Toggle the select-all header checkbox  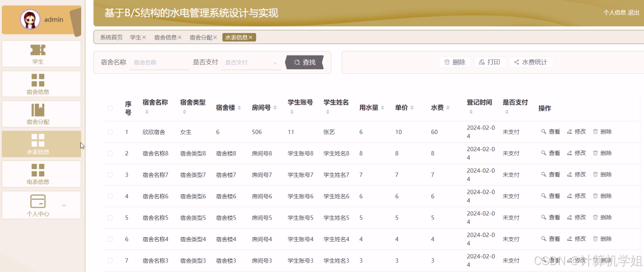click(x=110, y=108)
